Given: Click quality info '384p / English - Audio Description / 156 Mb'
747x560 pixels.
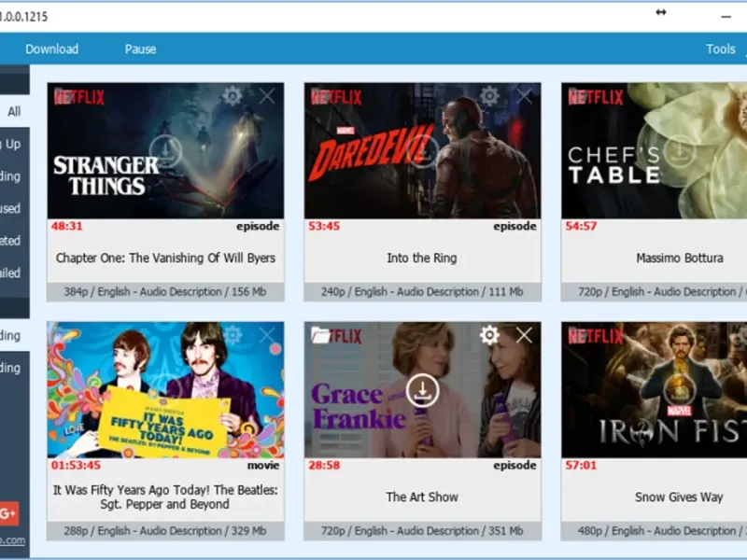Looking at the screenshot, I should [165, 291].
